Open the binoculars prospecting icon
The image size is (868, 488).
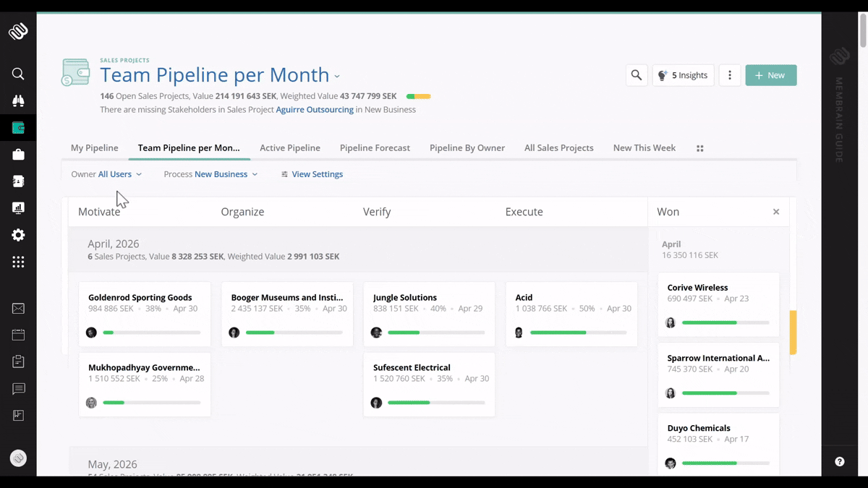click(x=18, y=101)
